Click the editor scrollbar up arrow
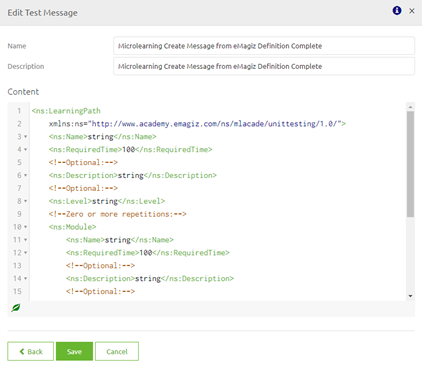The height and width of the screenshot is (366, 422). click(410, 107)
